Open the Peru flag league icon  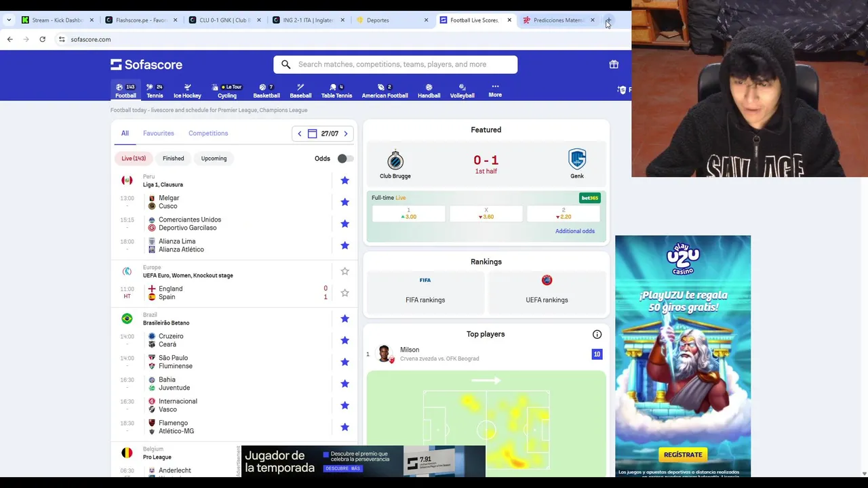point(127,180)
